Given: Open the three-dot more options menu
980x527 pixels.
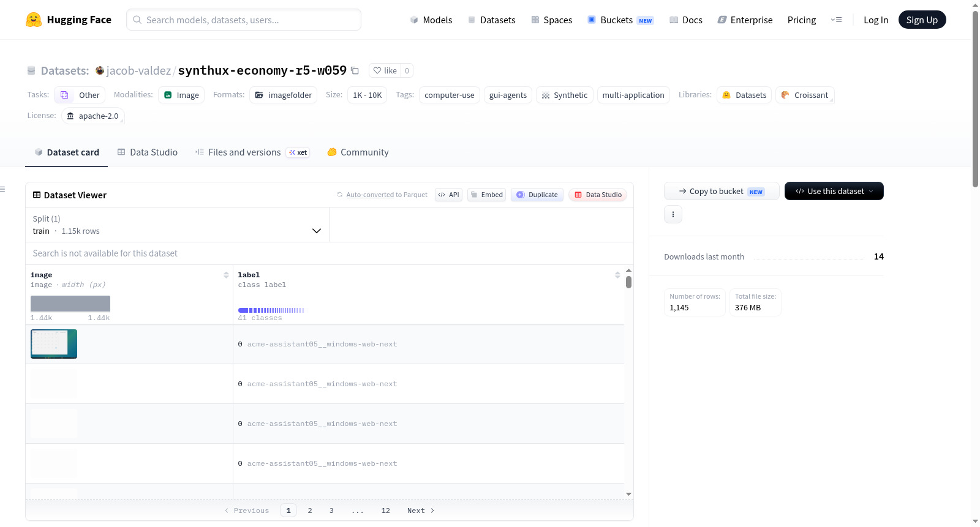Looking at the screenshot, I should (673, 214).
